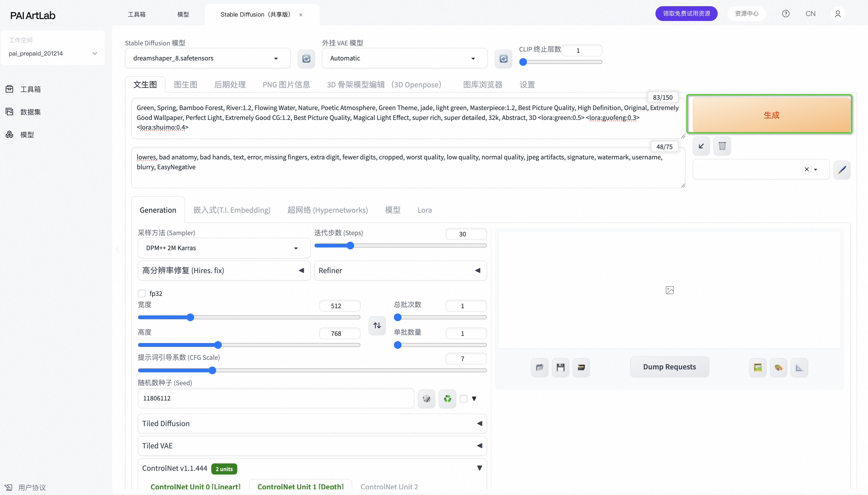Viewport: 868px width, 495px height.
Task: Enable the fp32 checkbox
Action: (142, 293)
